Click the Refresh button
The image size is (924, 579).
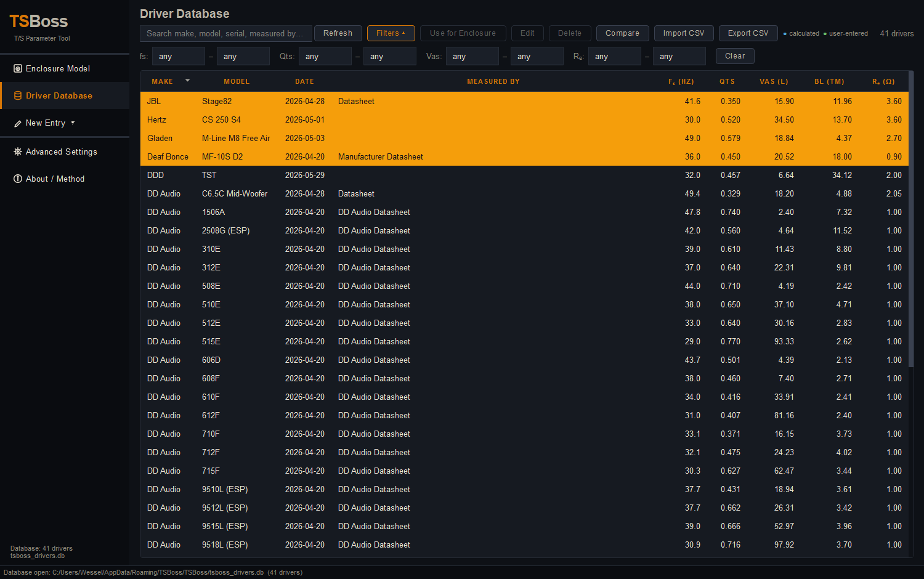pos(338,33)
